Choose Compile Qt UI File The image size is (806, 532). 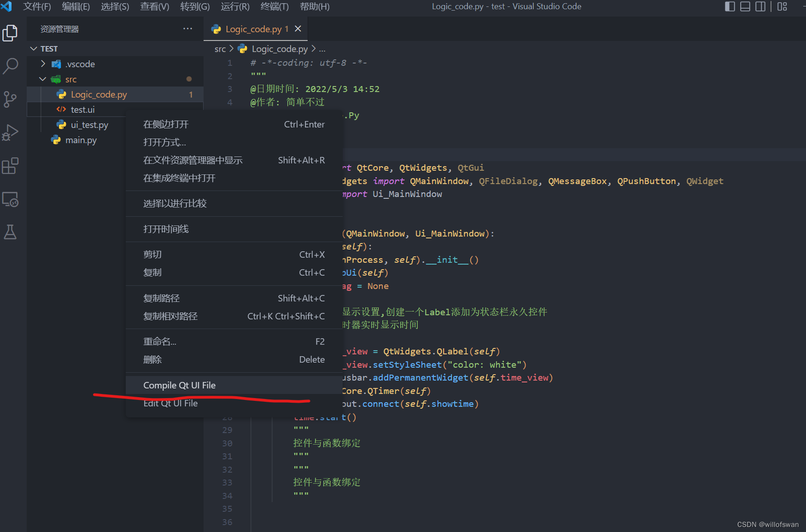click(x=234, y=385)
